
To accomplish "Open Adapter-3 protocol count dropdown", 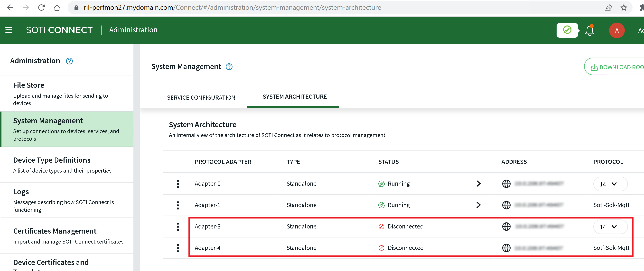I will [610, 227].
